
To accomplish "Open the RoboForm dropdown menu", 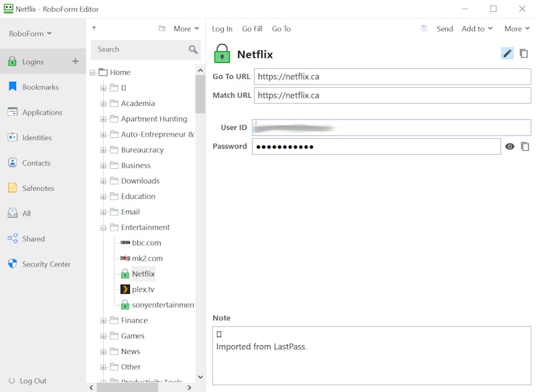I will tap(30, 34).
